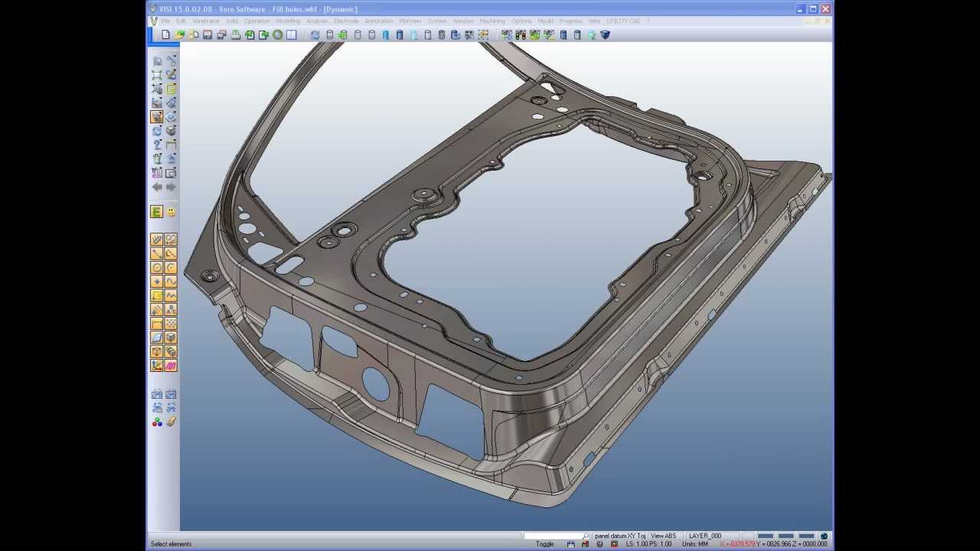Click the VISI logo icon left of File menu

pyautogui.click(x=154, y=21)
